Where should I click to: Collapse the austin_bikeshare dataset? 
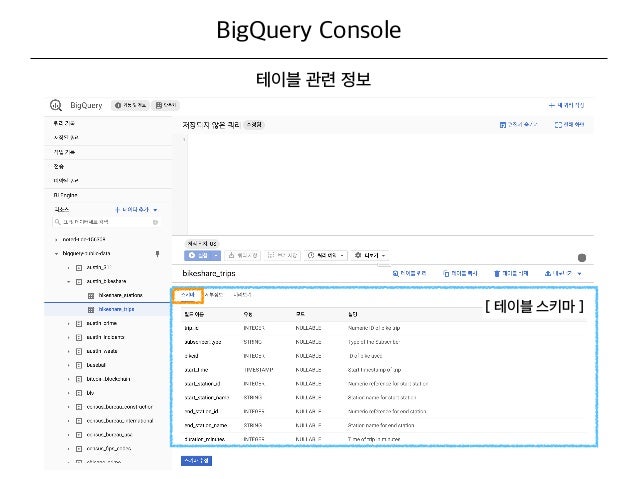68,282
